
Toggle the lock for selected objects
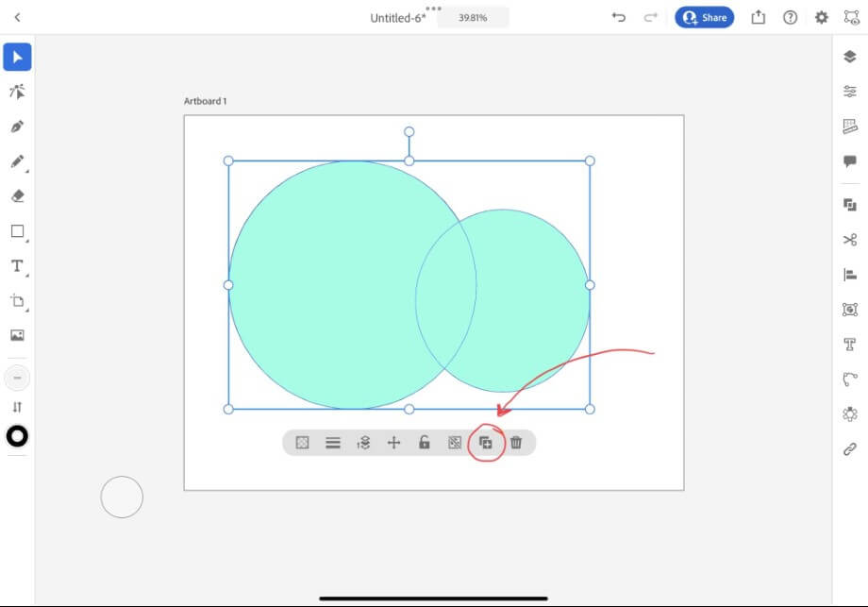[424, 442]
